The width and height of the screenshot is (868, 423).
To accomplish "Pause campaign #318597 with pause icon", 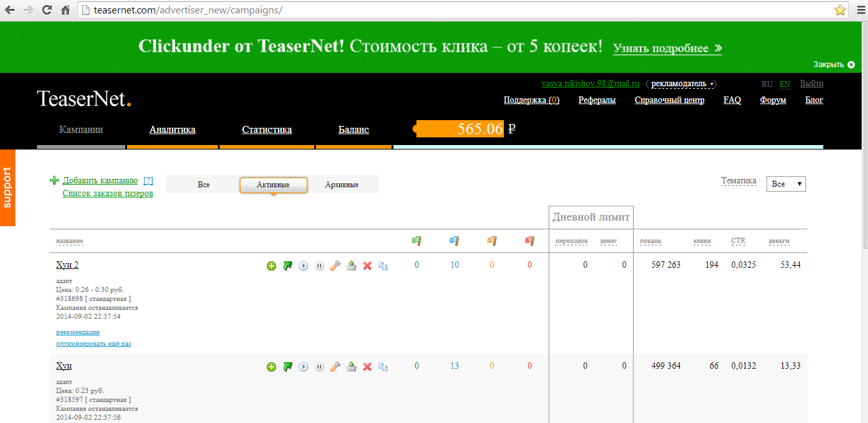I will (x=319, y=367).
